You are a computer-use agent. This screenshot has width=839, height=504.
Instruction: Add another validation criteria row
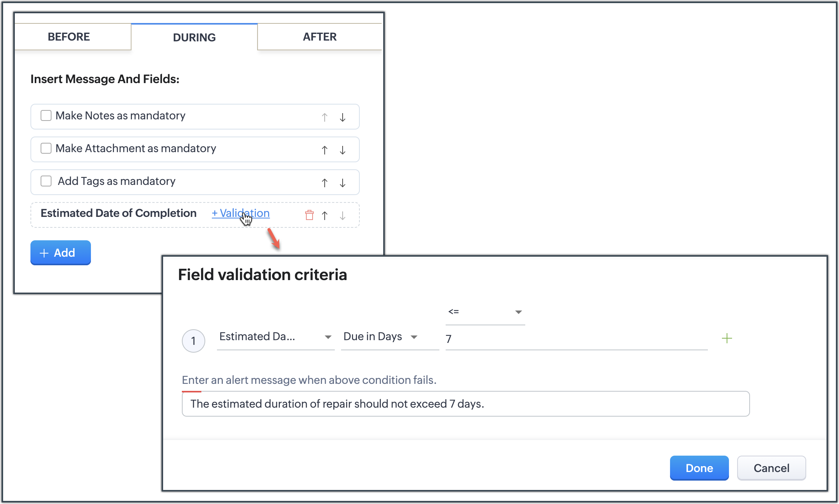pos(727,338)
